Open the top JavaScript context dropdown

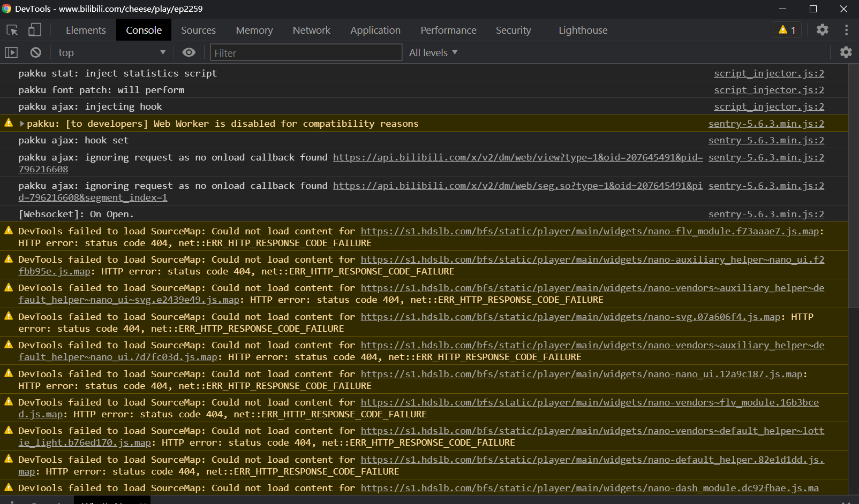(x=112, y=52)
